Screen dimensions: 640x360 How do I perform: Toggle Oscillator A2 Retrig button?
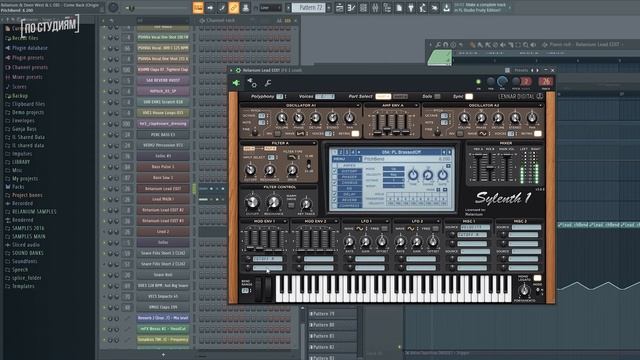click(x=538, y=133)
